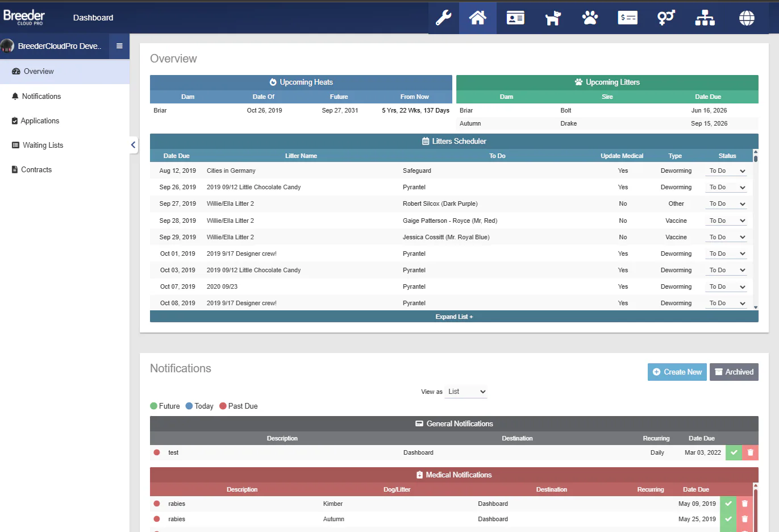Screen dimensions: 779x532
Task: Open the gender symbols breeding icon
Action: coord(666,18)
